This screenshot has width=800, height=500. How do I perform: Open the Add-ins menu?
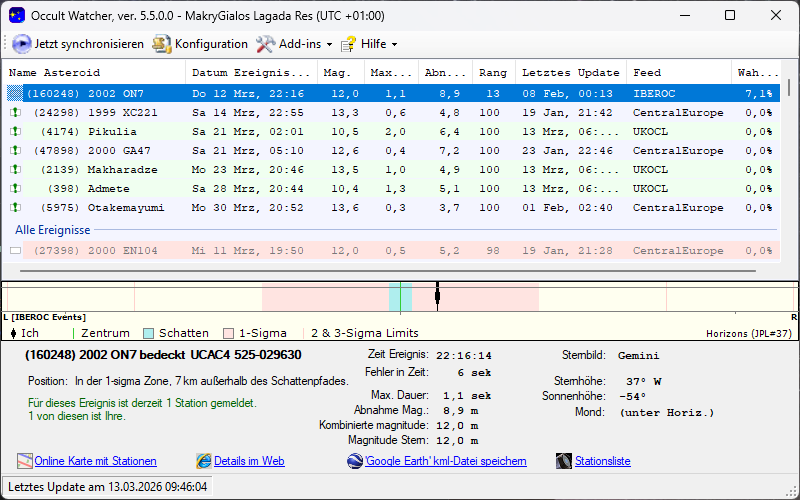pyautogui.click(x=294, y=44)
